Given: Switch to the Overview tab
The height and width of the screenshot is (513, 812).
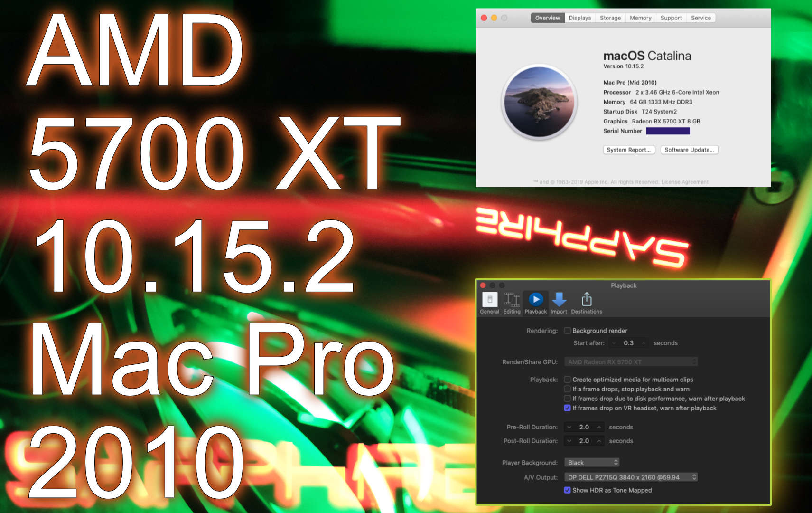Looking at the screenshot, I should (547, 18).
